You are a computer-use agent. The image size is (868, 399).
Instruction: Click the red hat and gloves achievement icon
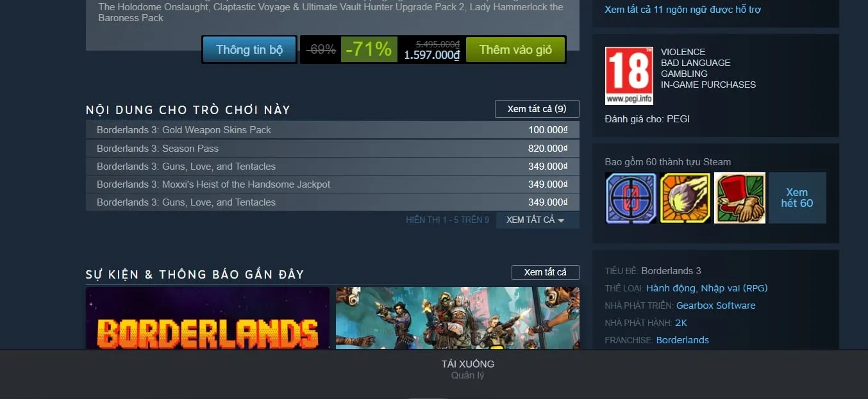pos(740,198)
